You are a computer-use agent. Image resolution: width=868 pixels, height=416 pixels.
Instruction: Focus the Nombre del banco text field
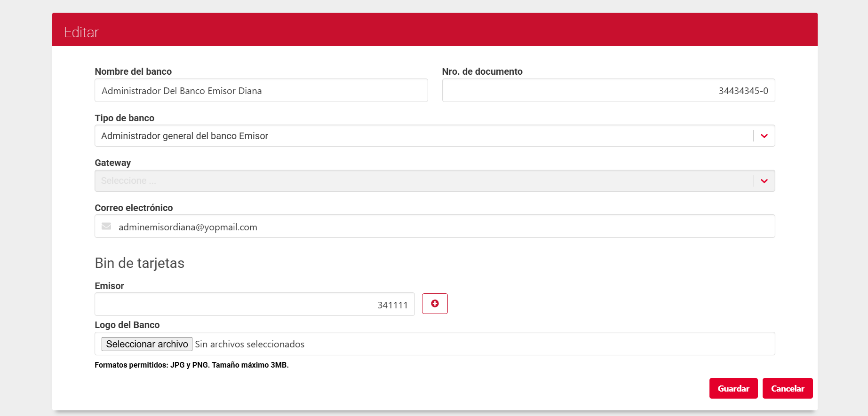coord(261,91)
